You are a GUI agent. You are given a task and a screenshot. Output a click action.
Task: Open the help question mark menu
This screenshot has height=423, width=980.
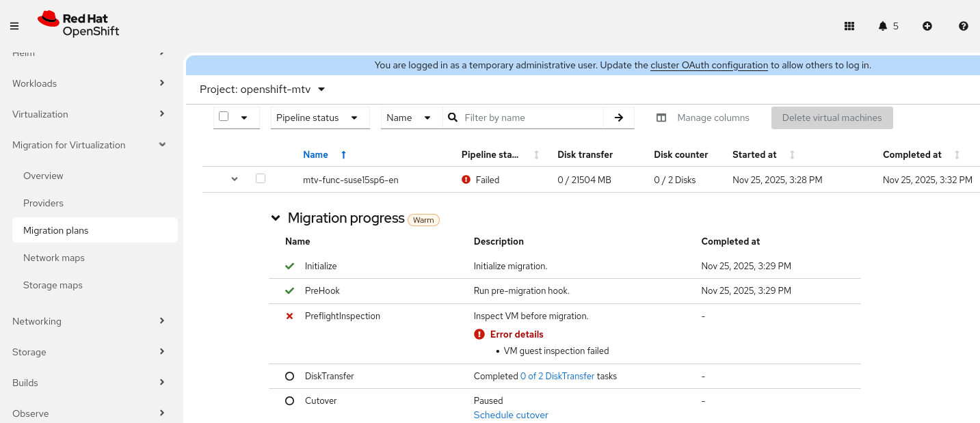point(964,26)
